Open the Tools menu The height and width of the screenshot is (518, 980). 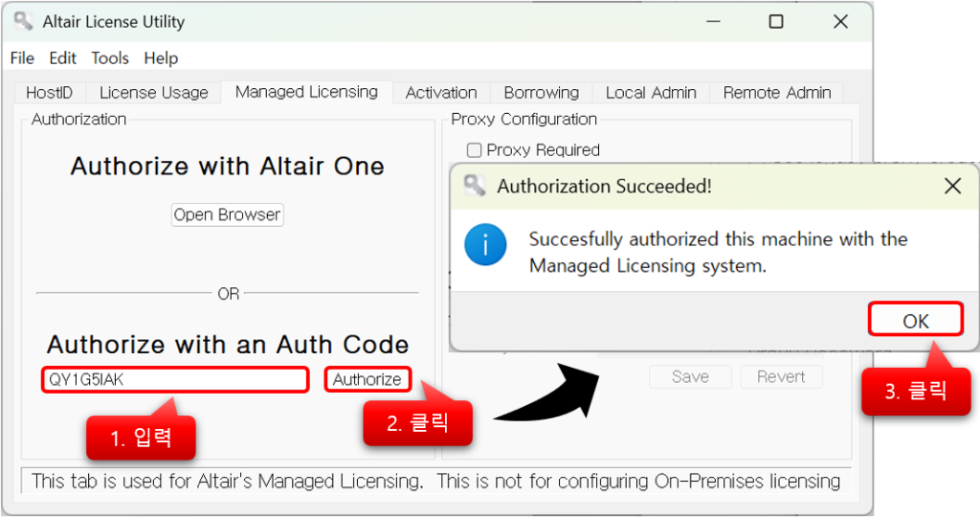click(x=110, y=58)
